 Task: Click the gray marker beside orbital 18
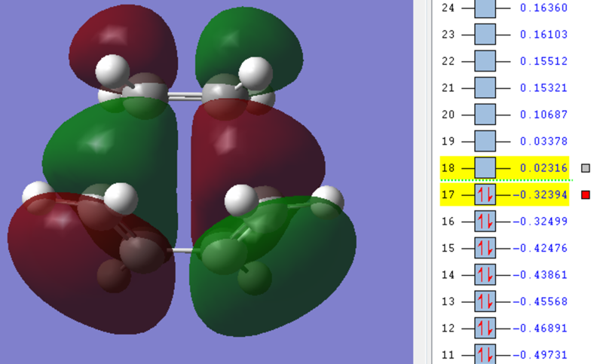pyautogui.click(x=586, y=168)
